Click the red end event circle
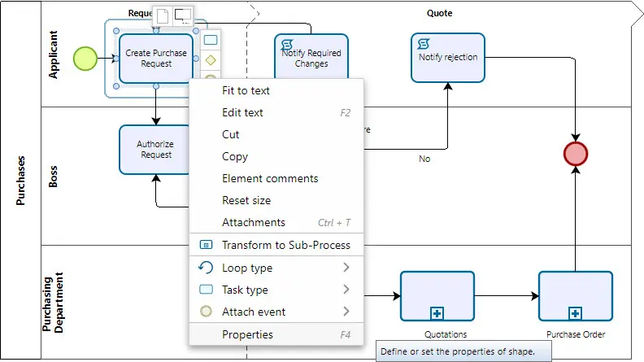The image size is (644, 362). coord(576,154)
